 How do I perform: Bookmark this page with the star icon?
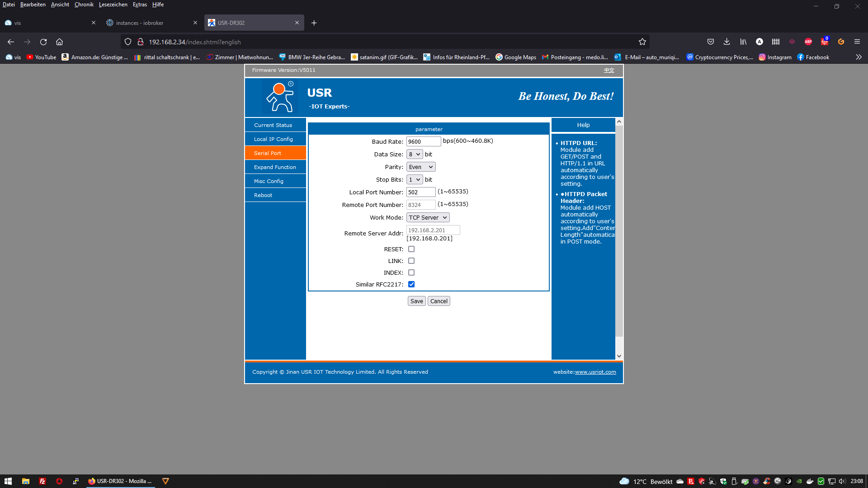click(x=642, y=42)
